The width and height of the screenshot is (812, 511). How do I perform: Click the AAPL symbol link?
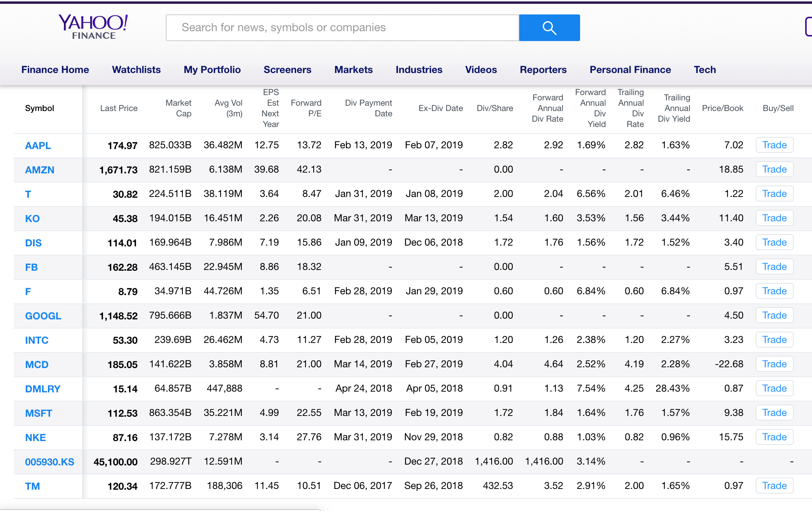[x=38, y=146]
